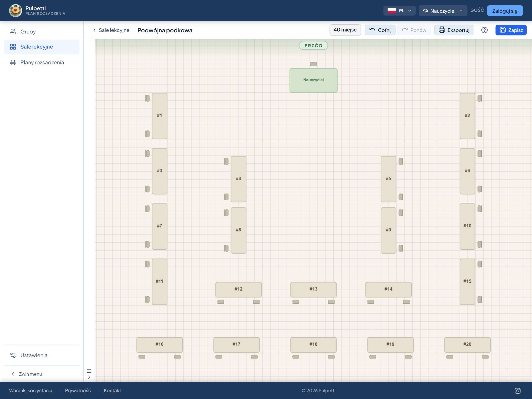This screenshot has width=532, height=399.
Task: Click the Pulpetti logo icon
Action: coord(15,11)
